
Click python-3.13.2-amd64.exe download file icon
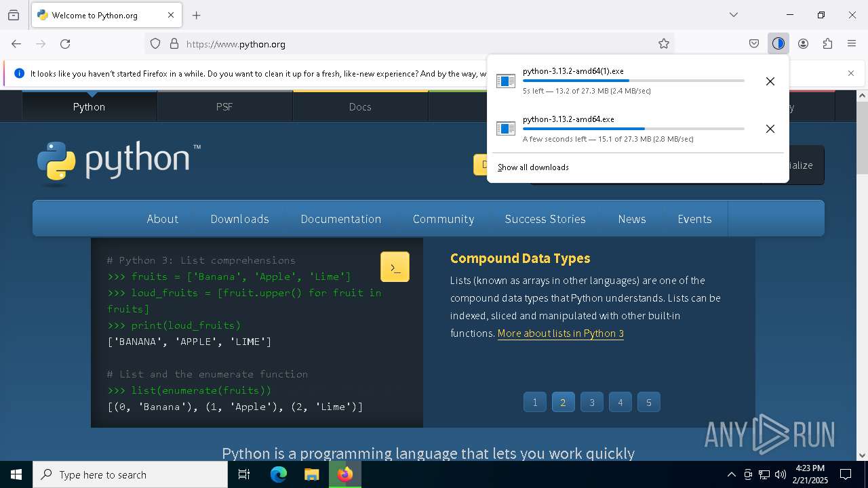click(x=506, y=129)
